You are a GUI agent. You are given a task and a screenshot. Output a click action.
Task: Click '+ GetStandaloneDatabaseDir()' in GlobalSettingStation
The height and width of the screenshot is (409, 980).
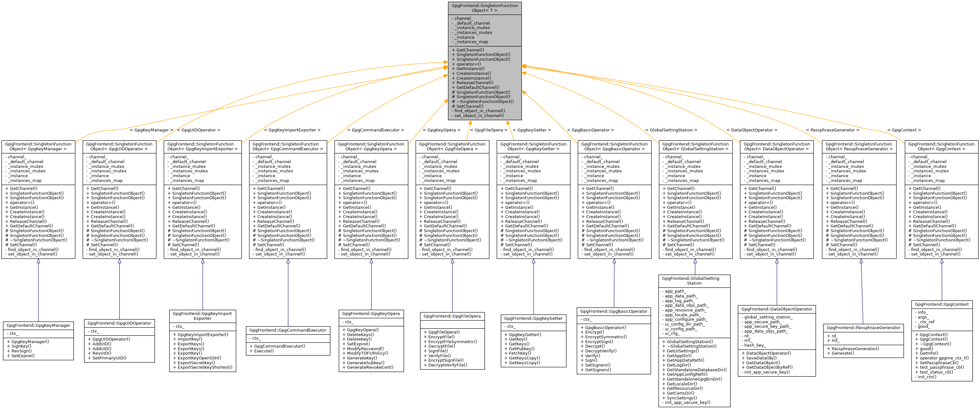point(694,370)
